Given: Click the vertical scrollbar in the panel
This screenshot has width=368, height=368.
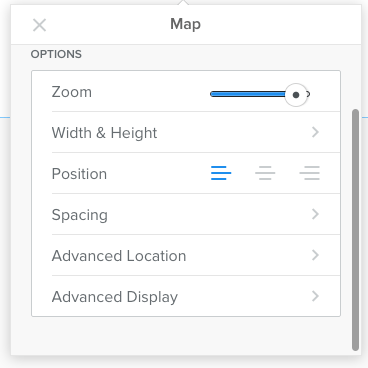Looking at the screenshot, I should [356, 230].
